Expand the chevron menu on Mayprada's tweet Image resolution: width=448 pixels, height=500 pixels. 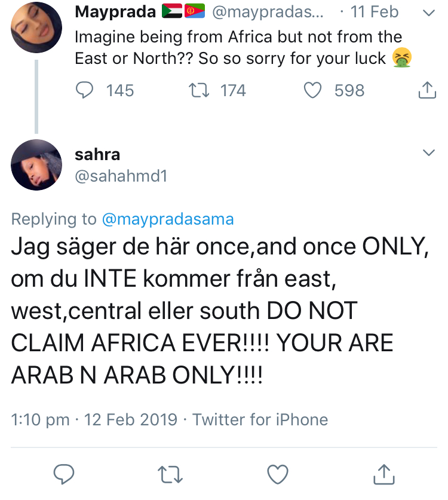click(x=428, y=12)
